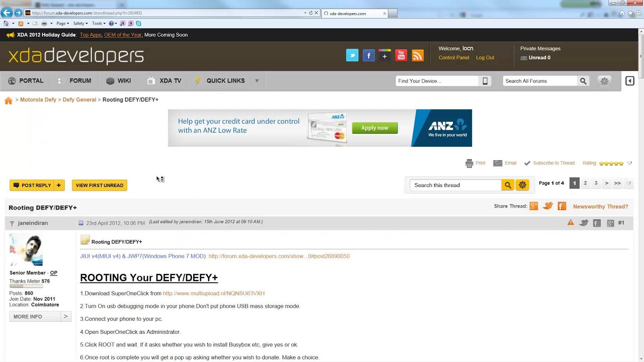644x362 pixels.
Task: Click the RSS feeds toolbar icon in IE
Action: point(21,23)
